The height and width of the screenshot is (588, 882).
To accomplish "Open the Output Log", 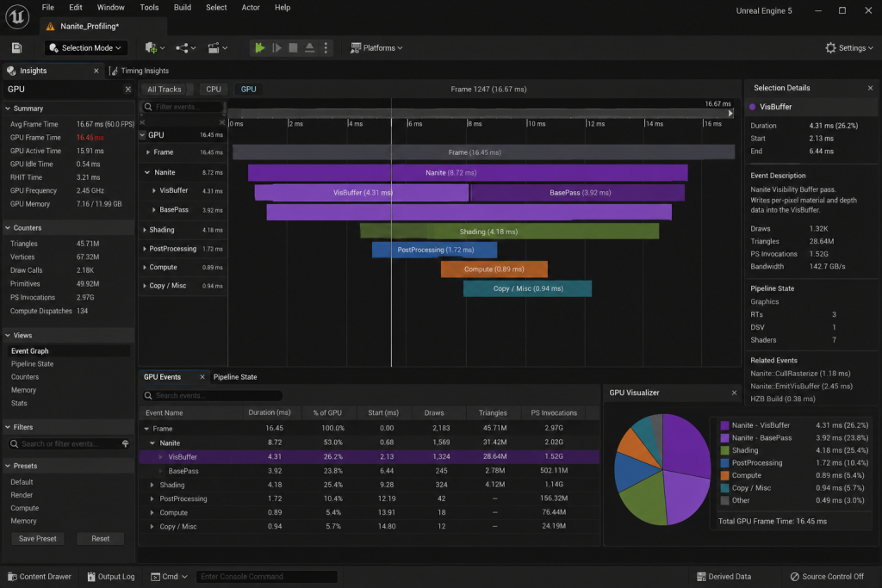I will tap(111, 577).
